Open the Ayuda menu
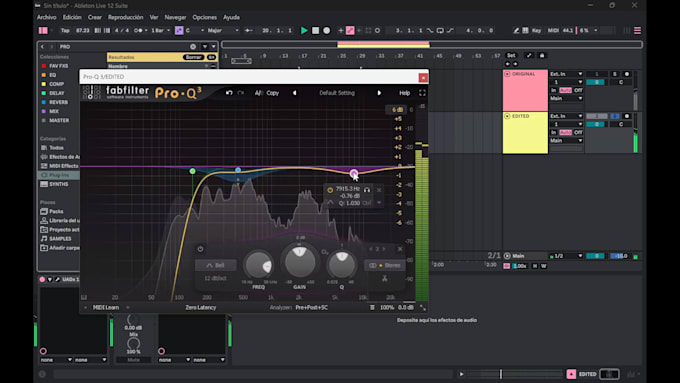The image size is (680, 383). click(x=231, y=17)
